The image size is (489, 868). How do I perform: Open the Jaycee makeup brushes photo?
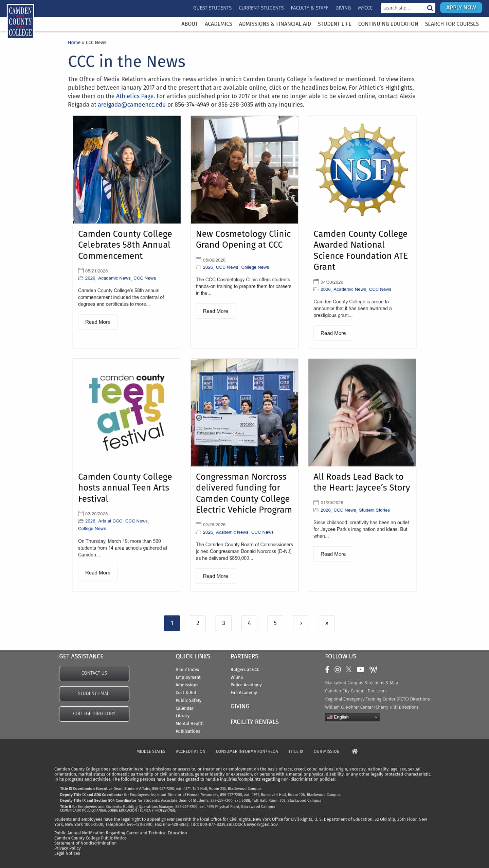coord(362,412)
